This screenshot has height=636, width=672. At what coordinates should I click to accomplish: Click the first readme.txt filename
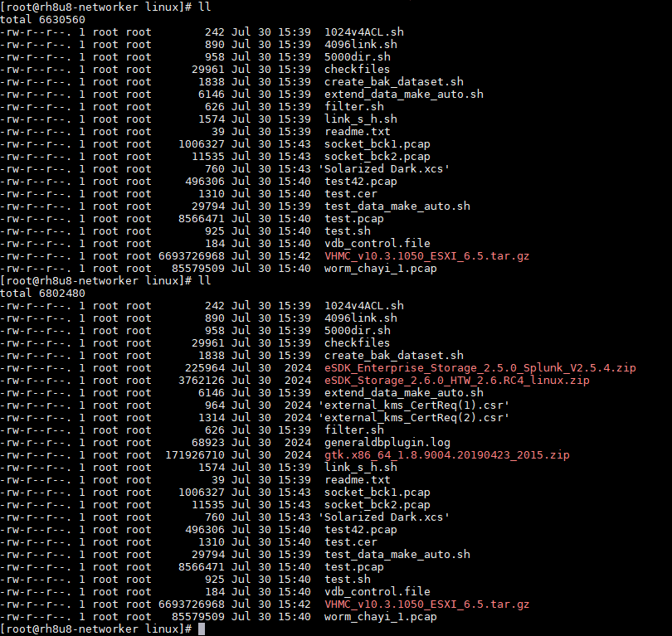pyautogui.click(x=358, y=132)
